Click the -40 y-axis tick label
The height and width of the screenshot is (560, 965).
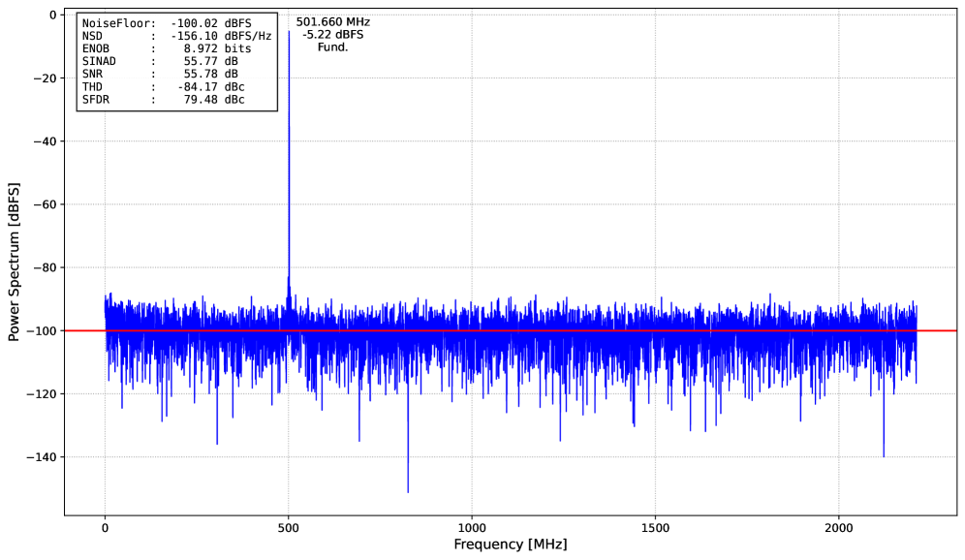tap(45, 141)
